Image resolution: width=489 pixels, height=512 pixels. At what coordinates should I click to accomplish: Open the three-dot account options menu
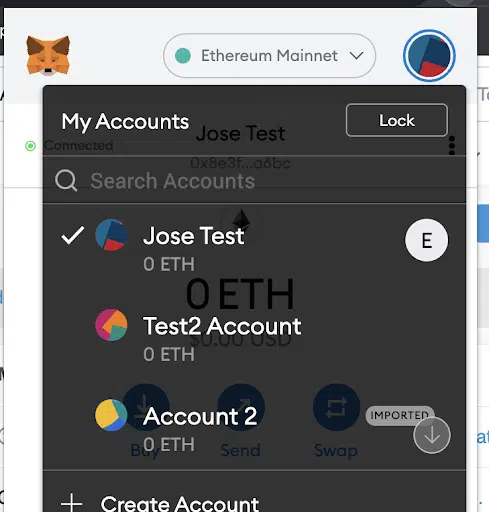[x=452, y=145]
